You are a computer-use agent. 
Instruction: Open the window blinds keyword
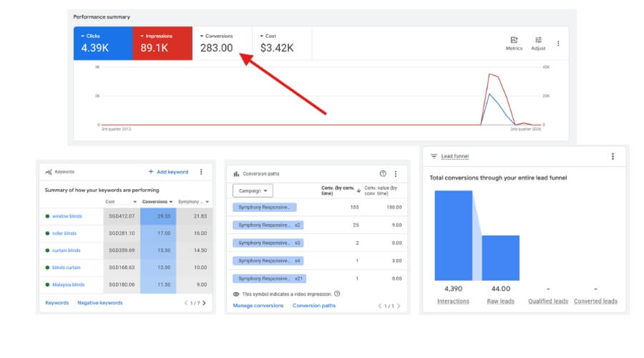tap(67, 216)
